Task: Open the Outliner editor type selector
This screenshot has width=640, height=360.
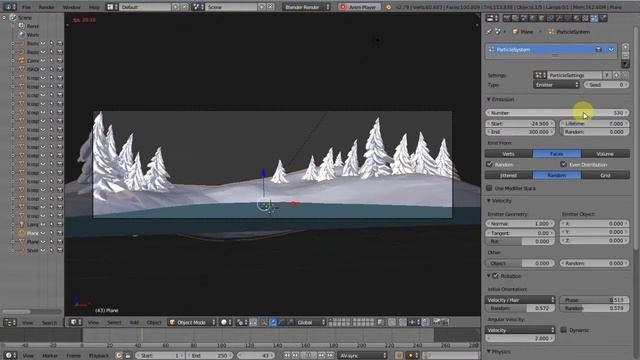Action: (x=10, y=323)
